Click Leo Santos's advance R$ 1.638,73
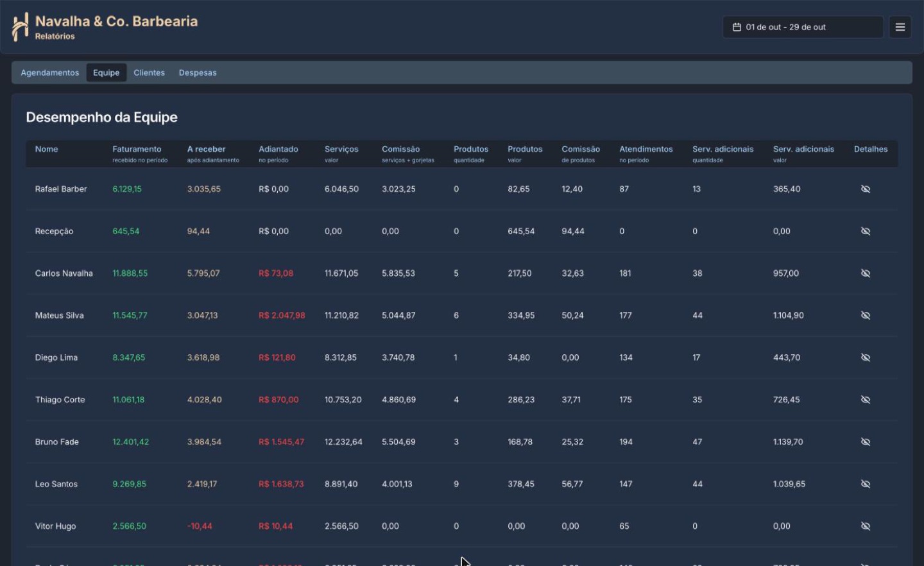924x566 pixels. coord(281,484)
